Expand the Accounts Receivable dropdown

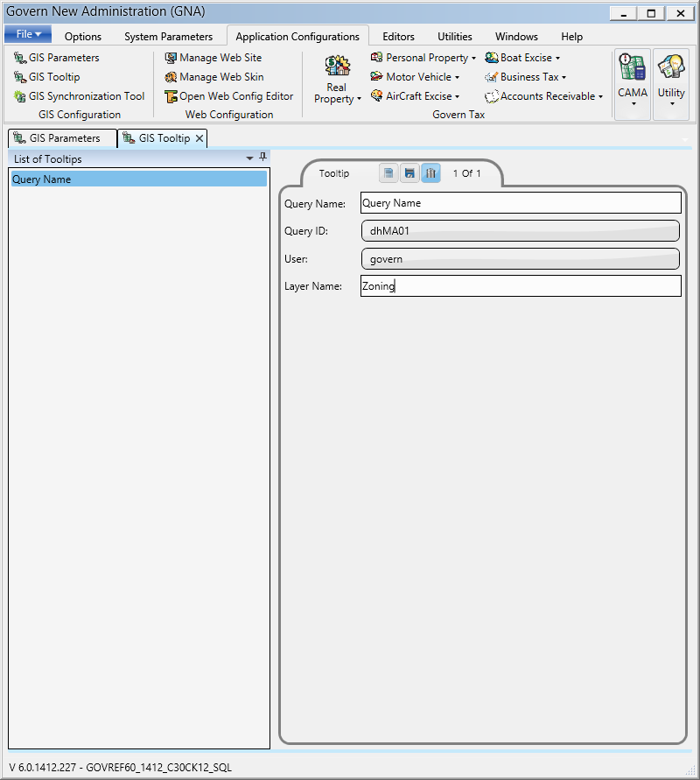[543, 96]
